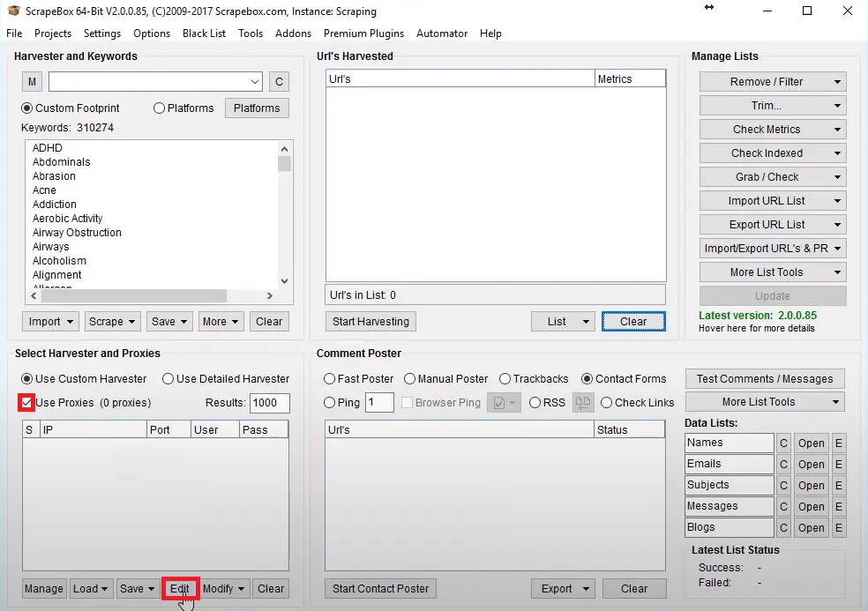Click the Edit button for proxies
Screen dimensions: 868x611
pos(180,589)
